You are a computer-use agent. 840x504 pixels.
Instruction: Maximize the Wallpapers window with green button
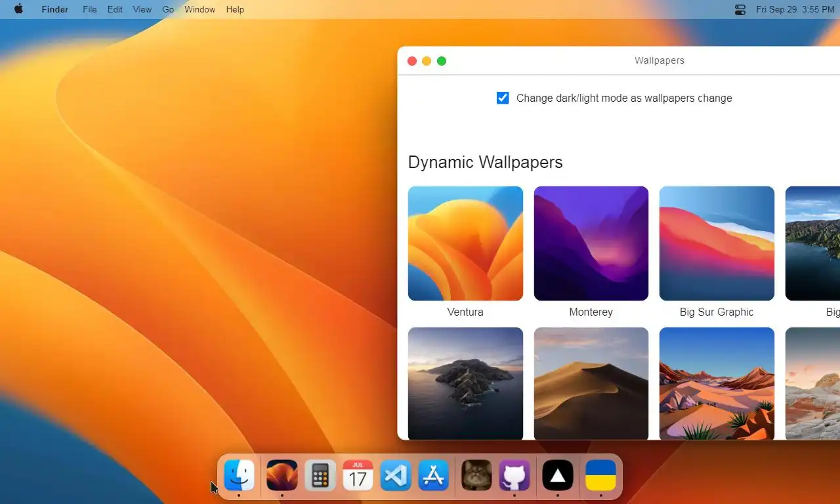442,61
